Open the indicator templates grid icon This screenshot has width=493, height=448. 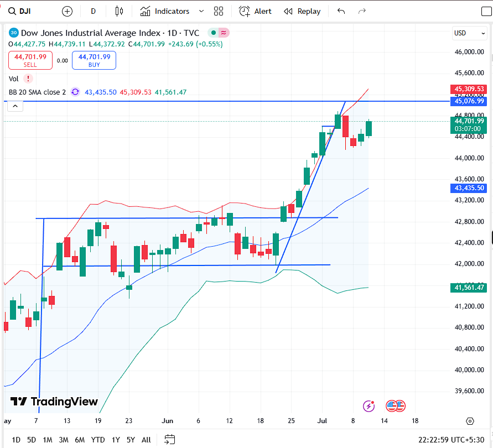219,11
